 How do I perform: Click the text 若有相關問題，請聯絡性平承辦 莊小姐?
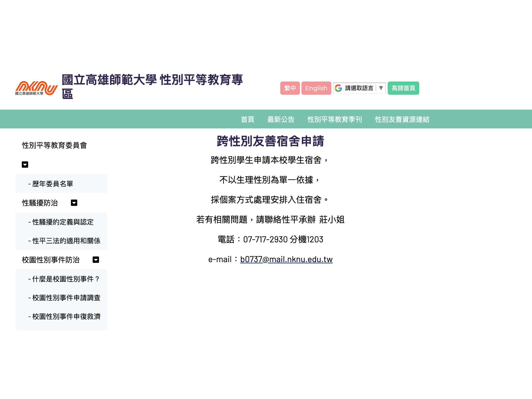pos(270,220)
